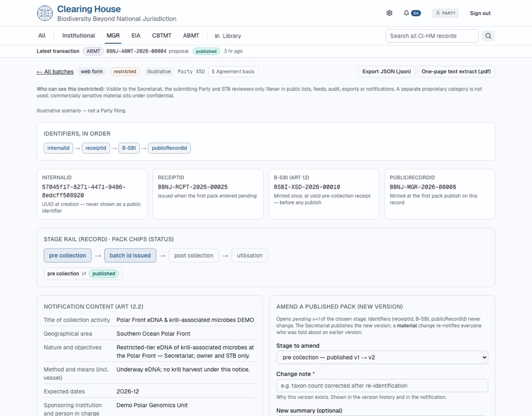
Task: Open settings via the gear icon
Action: click(x=389, y=13)
